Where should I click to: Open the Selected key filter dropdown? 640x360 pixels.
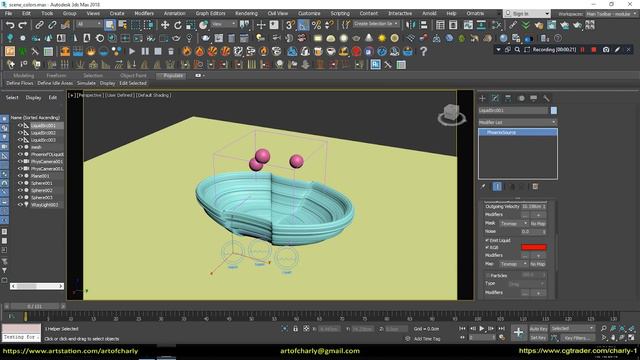pyautogui.click(x=572, y=328)
